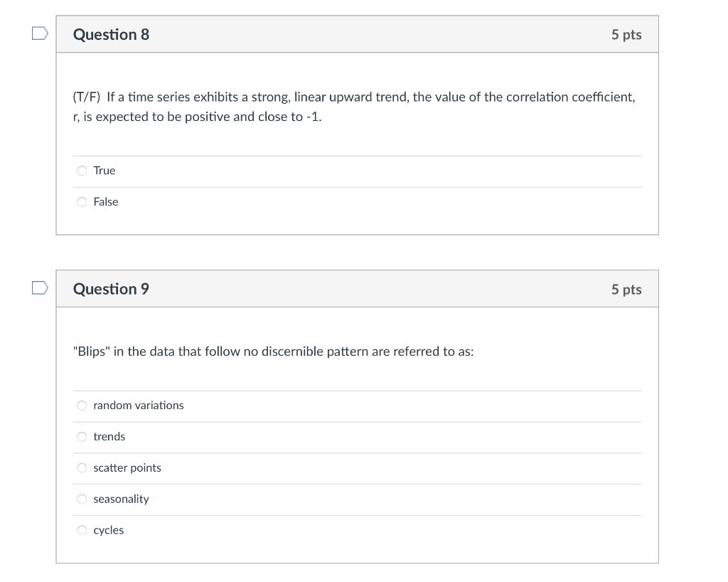This screenshot has width=728, height=582.
Task: Choose the random variations answer
Action: click(x=82, y=405)
